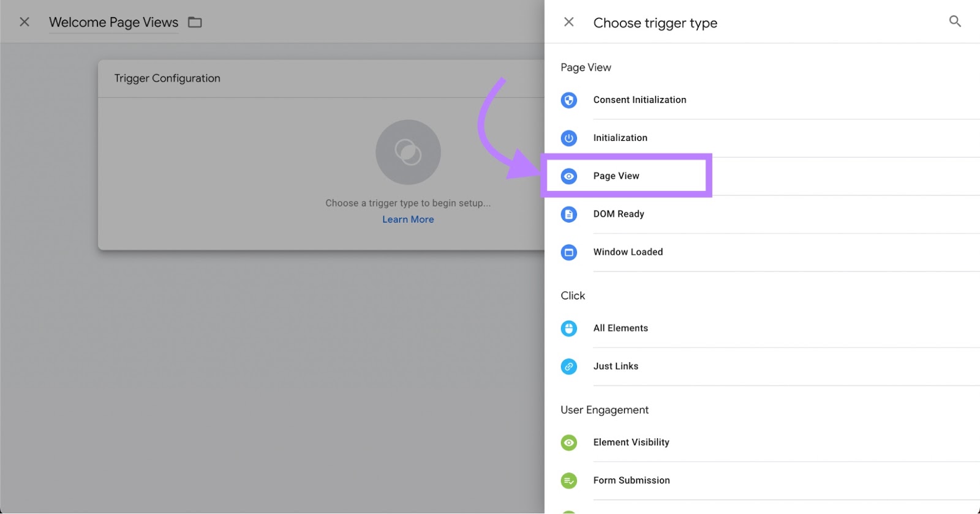Viewport: 980px width, 514px height.
Task: Choose Window Loaded trigger option
Action: coord(628,252)
